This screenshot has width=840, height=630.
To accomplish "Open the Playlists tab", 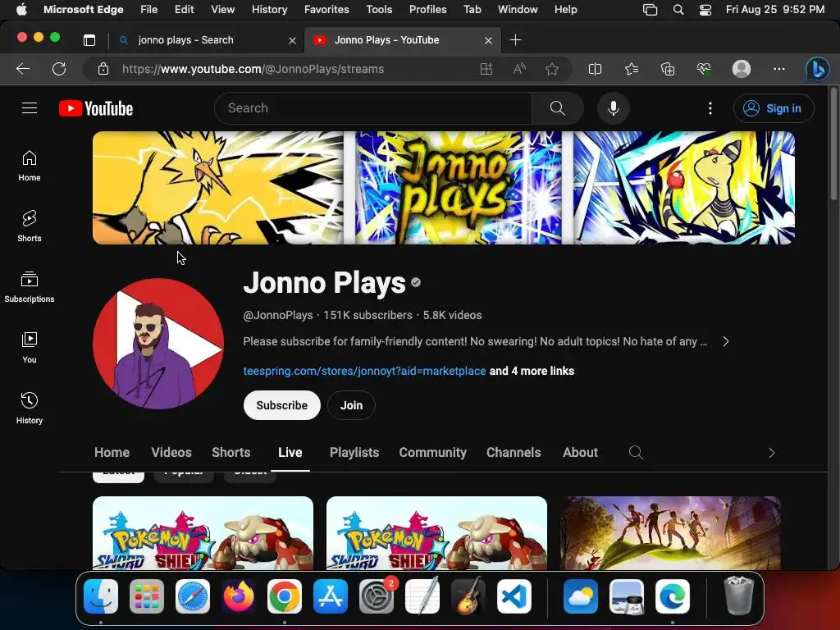I will tap(354, 452).
